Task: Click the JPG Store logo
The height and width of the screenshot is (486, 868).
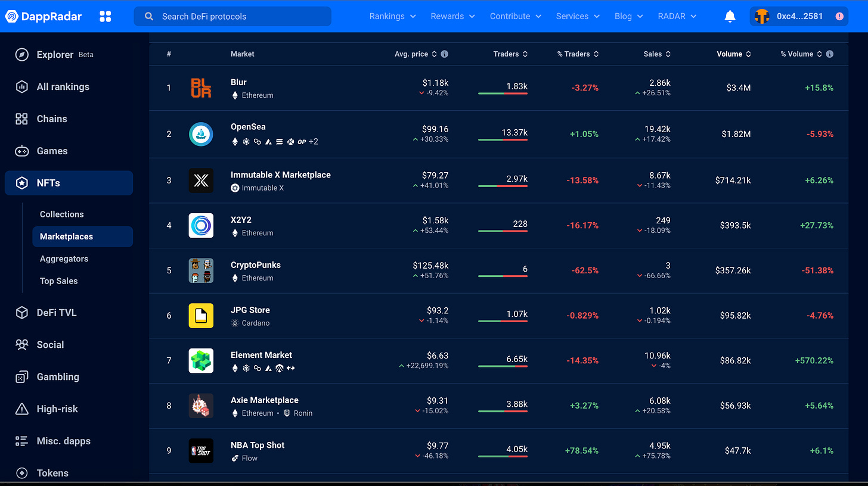Action: tap(201, 316)
